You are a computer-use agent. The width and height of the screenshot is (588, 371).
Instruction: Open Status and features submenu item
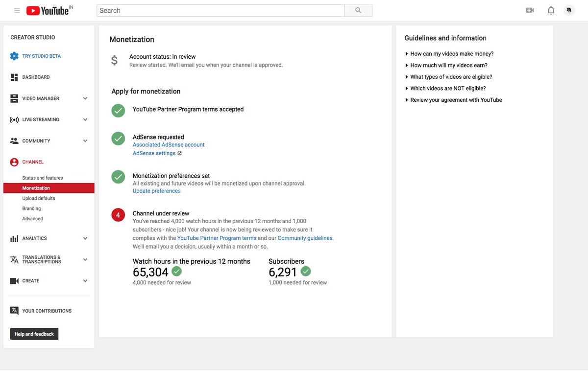point(43,178)
